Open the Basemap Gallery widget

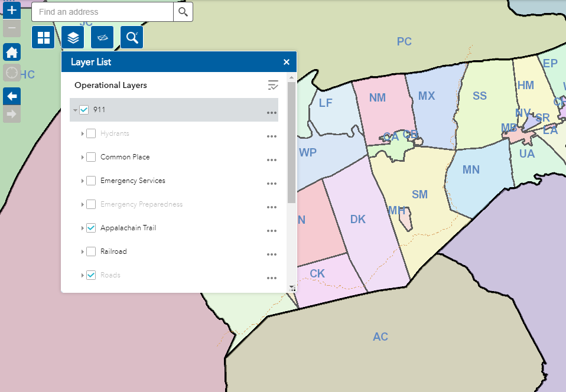43,37
